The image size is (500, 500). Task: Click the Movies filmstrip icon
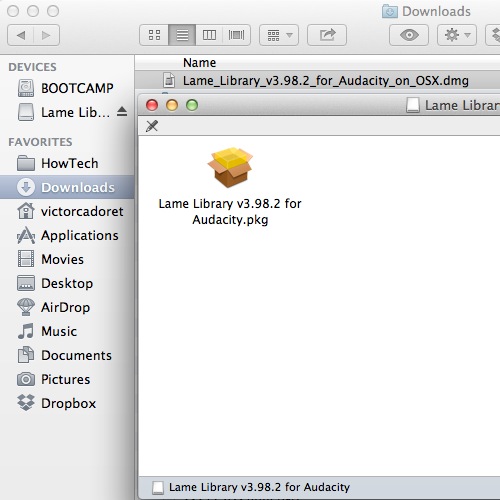[x=26, y=259]
